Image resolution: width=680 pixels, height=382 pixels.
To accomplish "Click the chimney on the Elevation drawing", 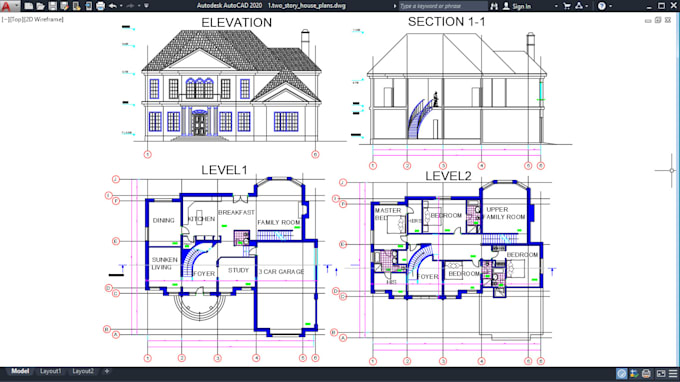I will tap(305, 42).
